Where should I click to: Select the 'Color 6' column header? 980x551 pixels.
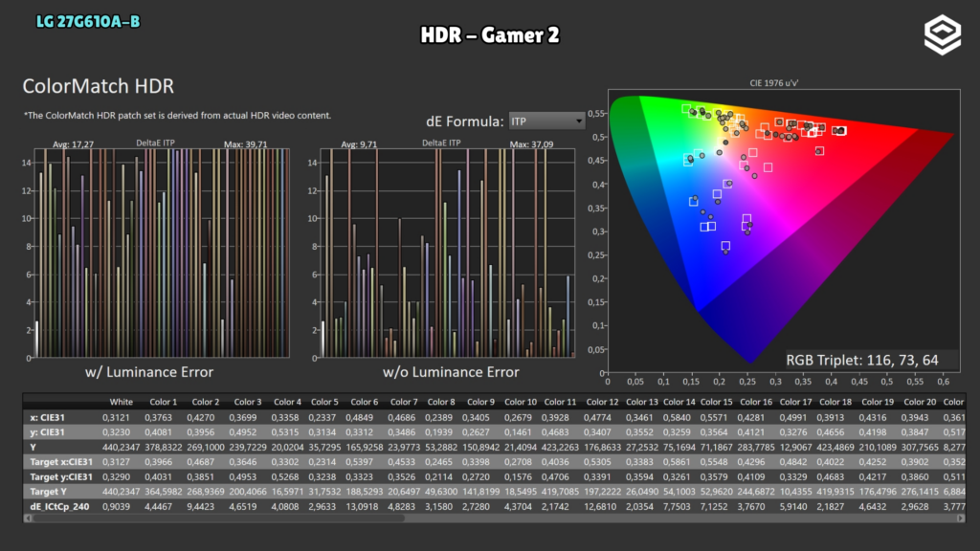pos(365,402)
